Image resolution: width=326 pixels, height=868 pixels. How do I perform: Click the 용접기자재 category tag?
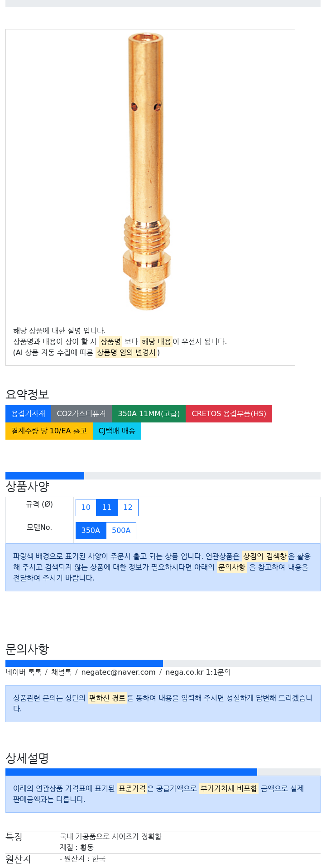tap(29, 414)
